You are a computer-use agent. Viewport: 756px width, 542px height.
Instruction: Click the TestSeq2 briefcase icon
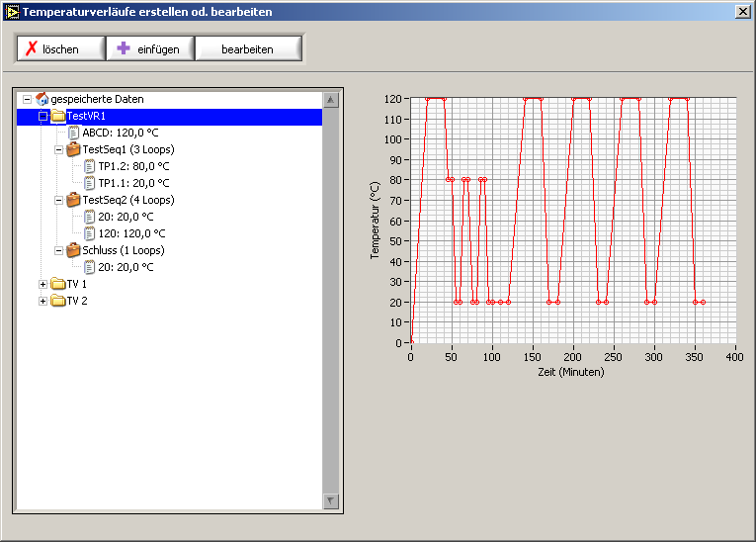point(73,200)
